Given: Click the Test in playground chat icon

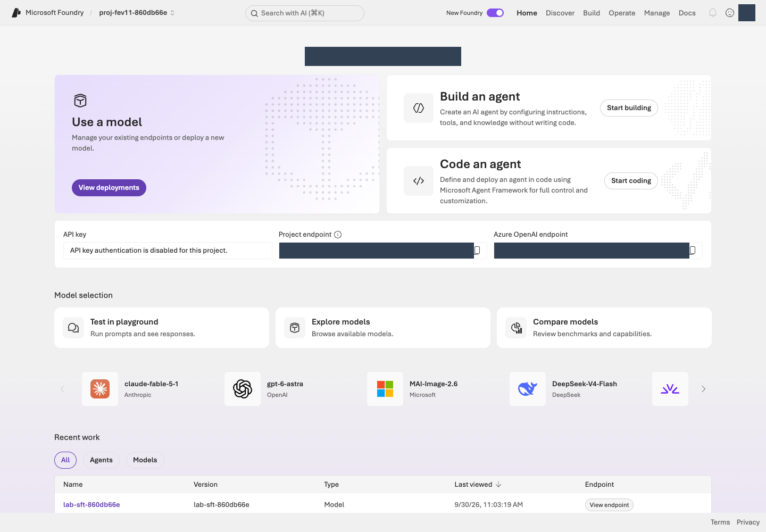Looking at the screenshot, I should (73, 328).
